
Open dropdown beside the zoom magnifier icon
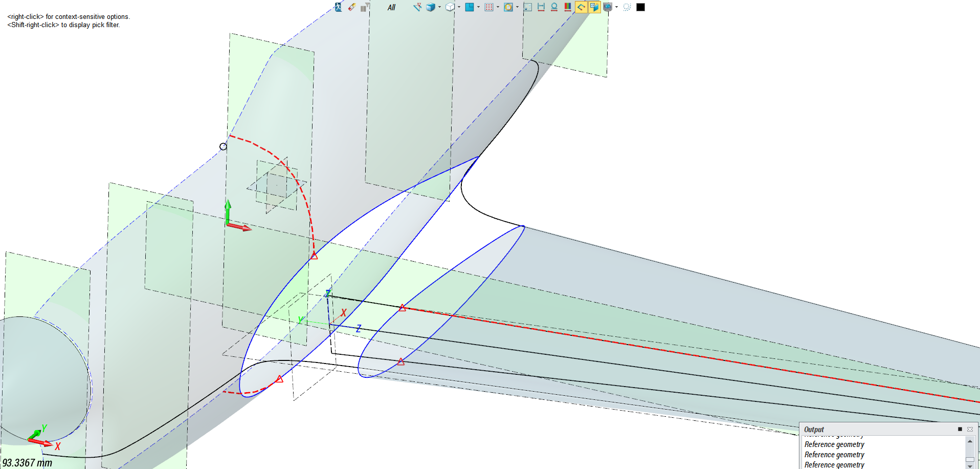(517, 7)
